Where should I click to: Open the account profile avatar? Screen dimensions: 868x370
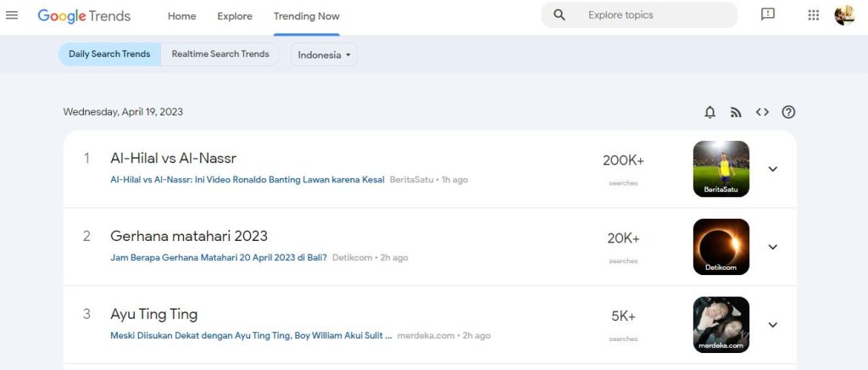click(x=844, y=15)
